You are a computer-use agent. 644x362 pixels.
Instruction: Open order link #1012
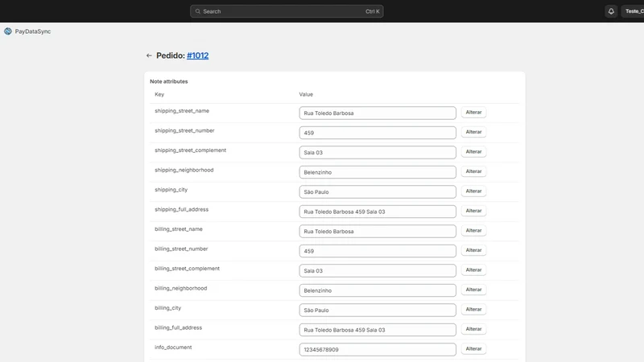click(197, 56)
